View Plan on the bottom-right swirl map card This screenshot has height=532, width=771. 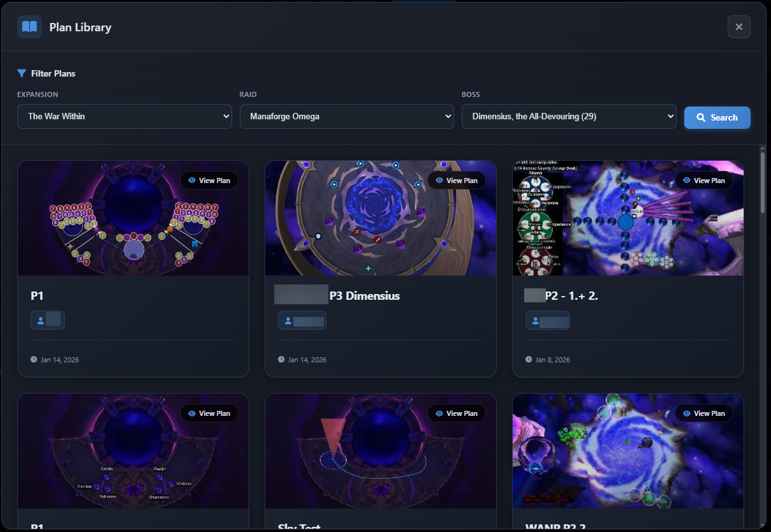coord(703,413)
